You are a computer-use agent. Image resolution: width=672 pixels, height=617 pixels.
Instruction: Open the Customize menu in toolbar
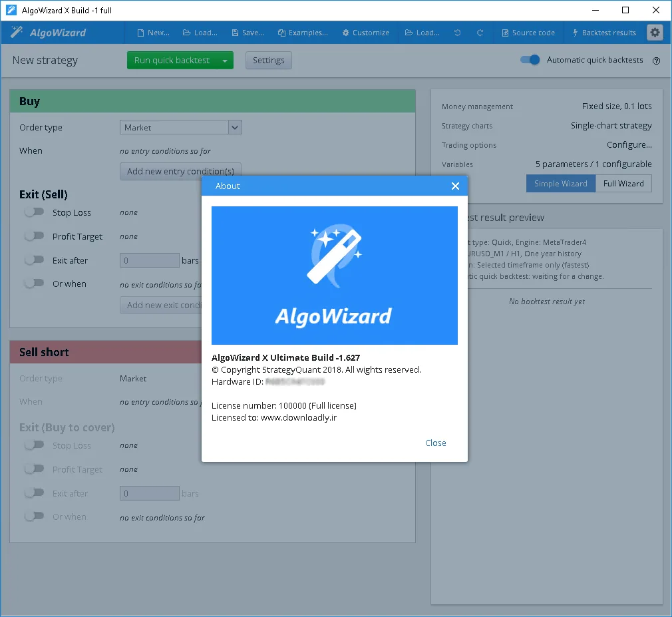coord(365,33)
